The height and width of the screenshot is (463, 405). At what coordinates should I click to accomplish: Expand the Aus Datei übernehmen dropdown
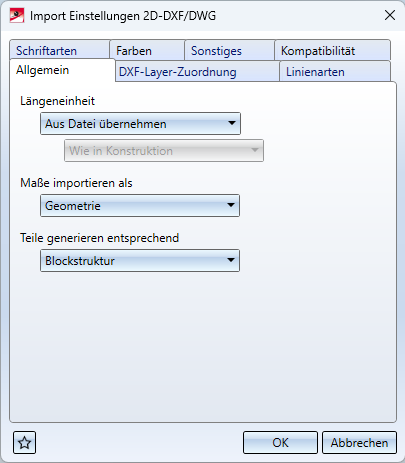140,124
